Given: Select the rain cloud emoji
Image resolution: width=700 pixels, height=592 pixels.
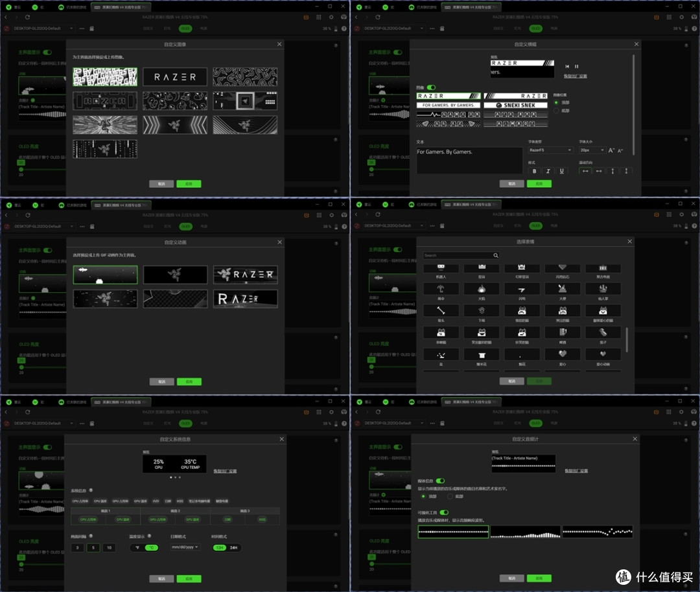Looking at the screenshot, I should [481, 311].
